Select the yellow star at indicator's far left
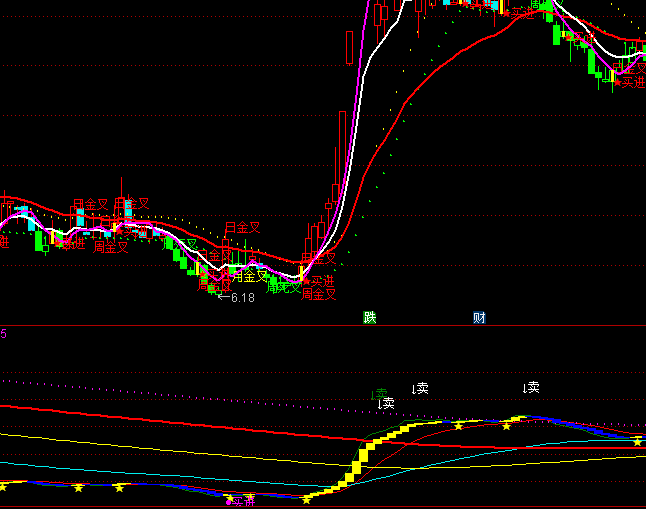 [3, 486]
